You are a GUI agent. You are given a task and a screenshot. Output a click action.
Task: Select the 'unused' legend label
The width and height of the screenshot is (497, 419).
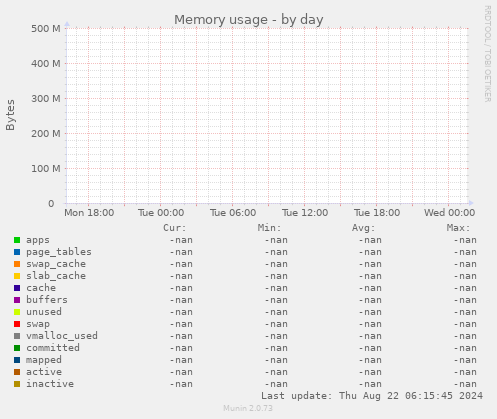pyautogui.click(x=44, y=312)
